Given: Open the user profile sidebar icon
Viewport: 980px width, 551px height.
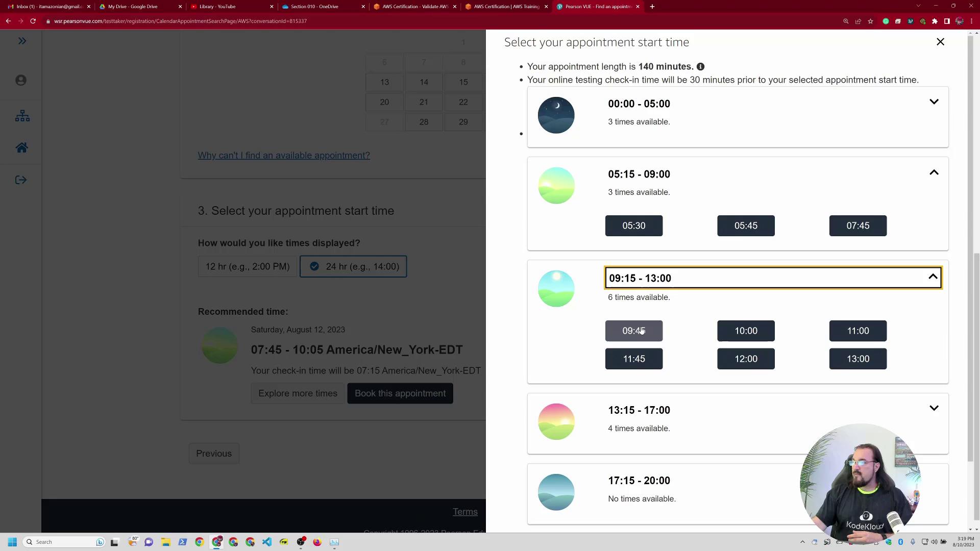Looking at the screenshot, I should point(21,81).
